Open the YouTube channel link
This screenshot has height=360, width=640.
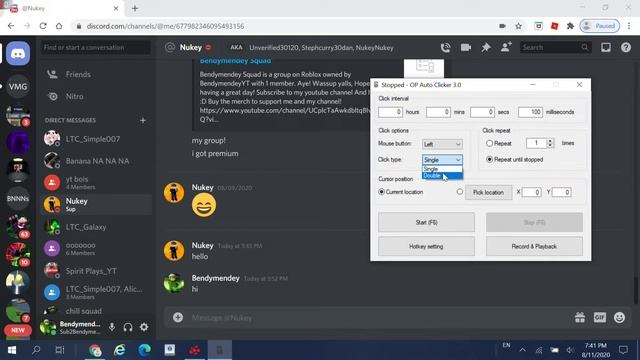click(285, 110)
